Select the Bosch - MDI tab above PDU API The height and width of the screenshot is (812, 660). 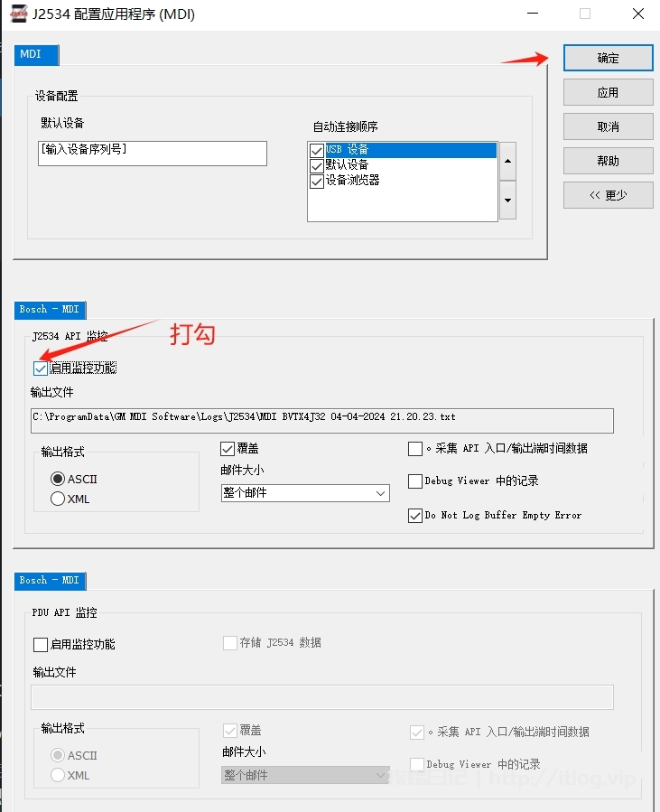[50, 581]
